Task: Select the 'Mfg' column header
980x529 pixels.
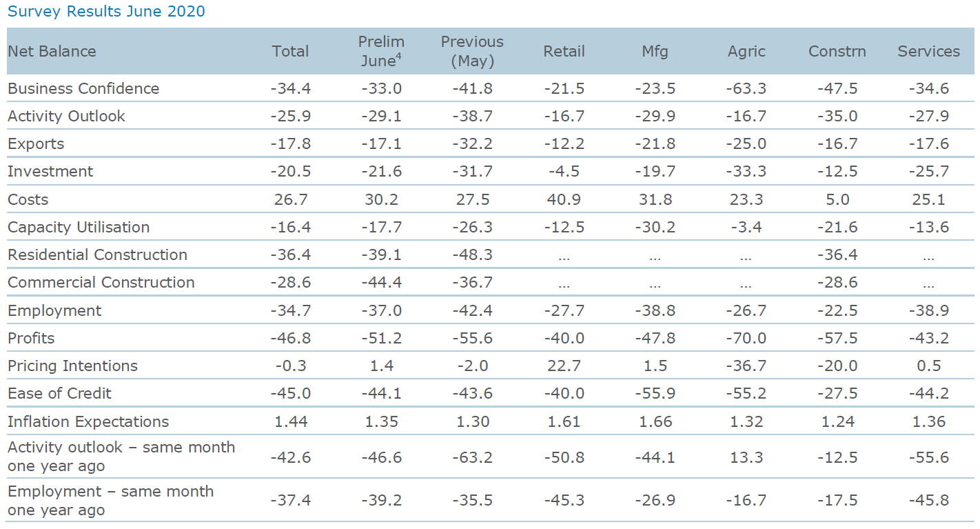Action: click(655, 52)
